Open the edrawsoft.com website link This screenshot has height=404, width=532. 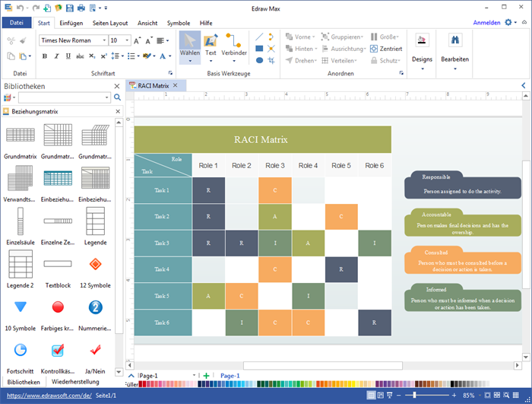(x=49, y=396)
